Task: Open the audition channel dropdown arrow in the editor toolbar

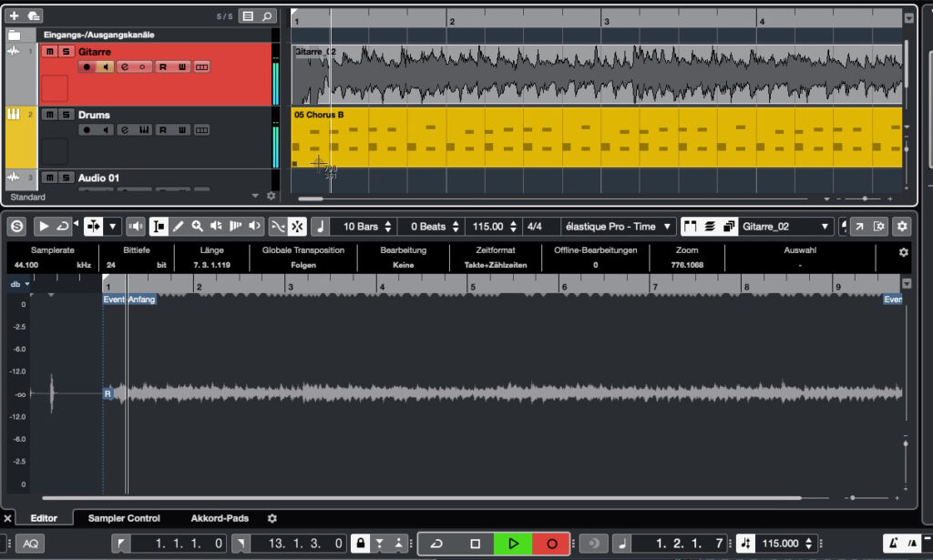Action: point(112,227)
